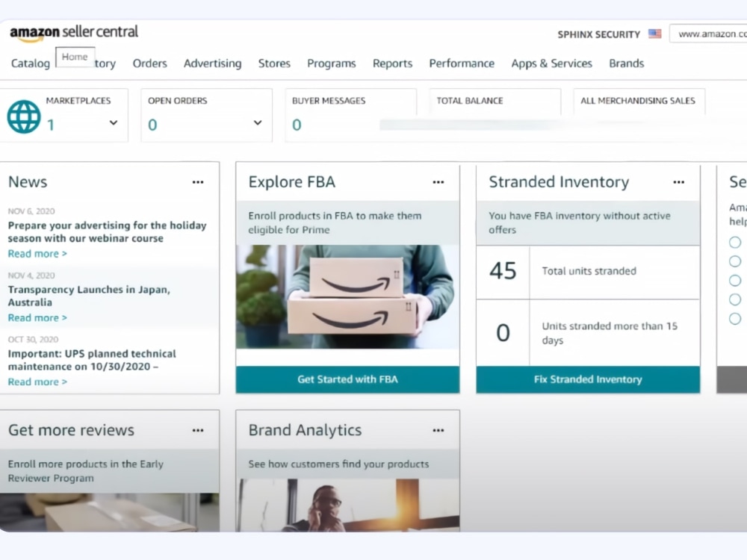
Task: Click the 0 units stranded over 15 days value
Action: click(x=503, y=332)
